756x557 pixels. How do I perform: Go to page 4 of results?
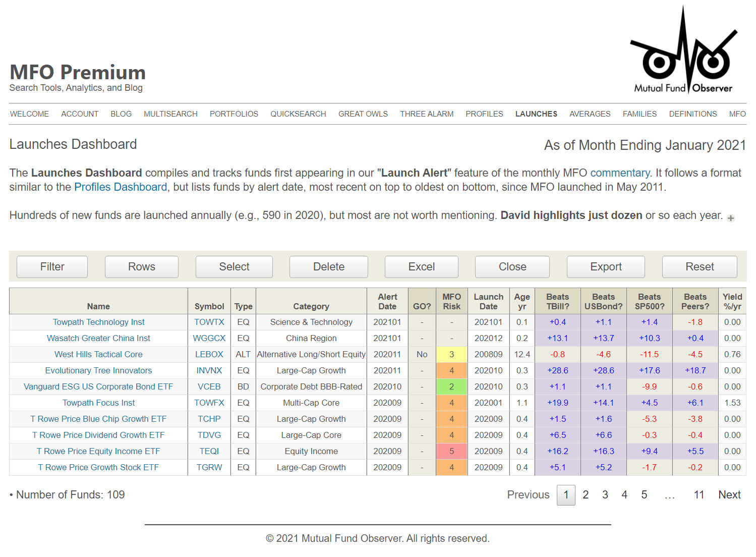[624, 495]
